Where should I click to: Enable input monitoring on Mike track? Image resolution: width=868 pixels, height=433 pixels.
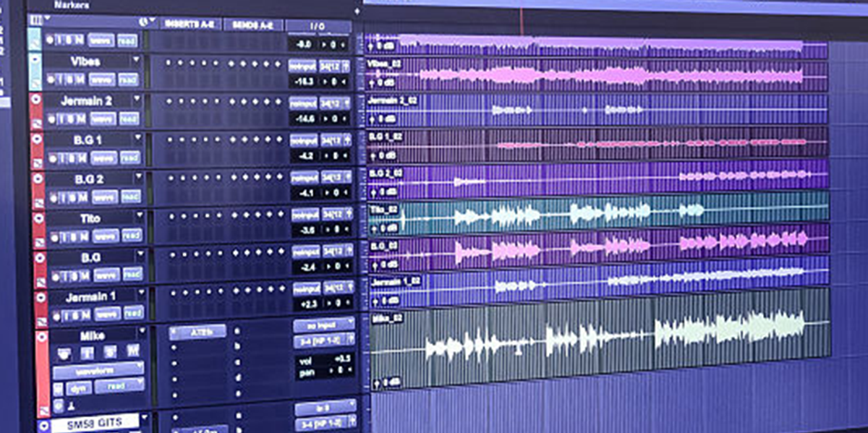point(88,353)
